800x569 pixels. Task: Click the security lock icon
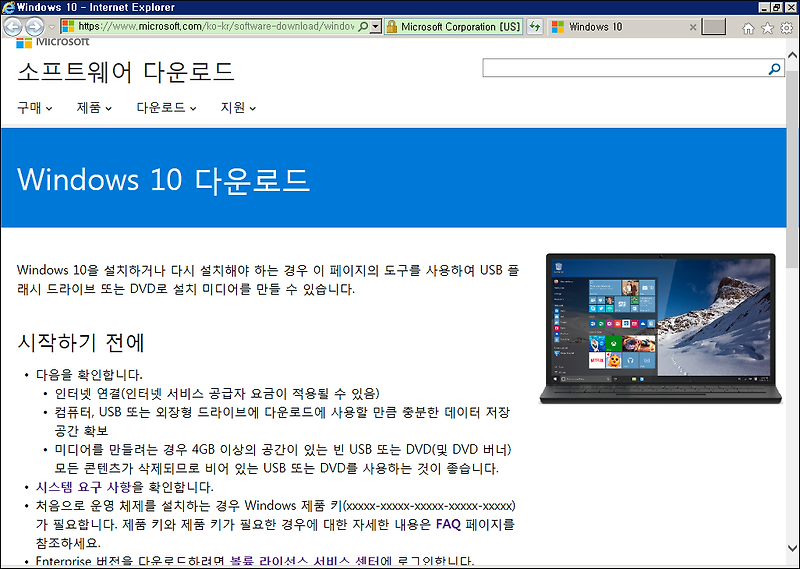pyautogui.click(x=391, y=27)
